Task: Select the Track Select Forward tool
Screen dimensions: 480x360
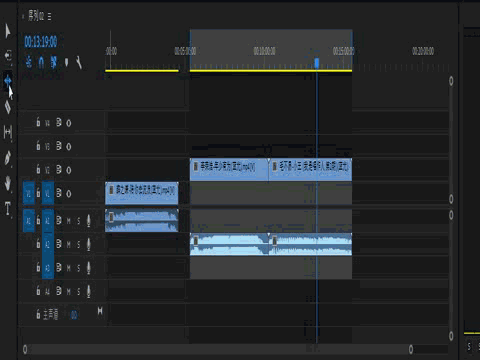Action: [x=8, y=55]
